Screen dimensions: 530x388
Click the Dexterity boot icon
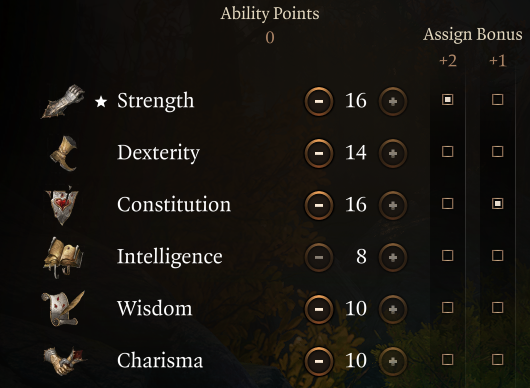(x=64, y=153)
